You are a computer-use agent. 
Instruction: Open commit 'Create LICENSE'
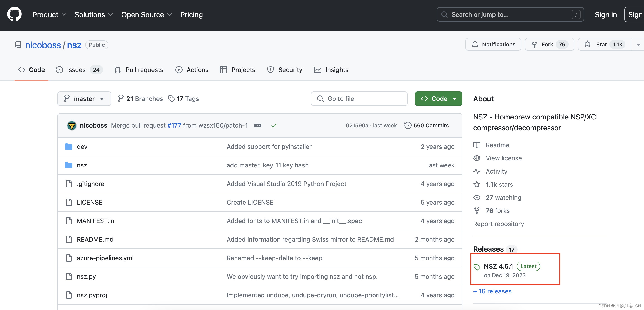[250, 202]
